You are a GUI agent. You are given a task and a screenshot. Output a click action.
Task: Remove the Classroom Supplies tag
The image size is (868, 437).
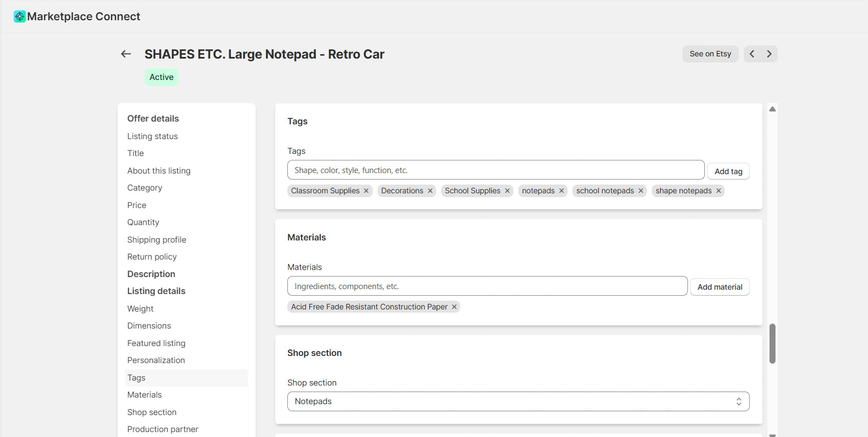pyautogui.click(x=366, y=191)
